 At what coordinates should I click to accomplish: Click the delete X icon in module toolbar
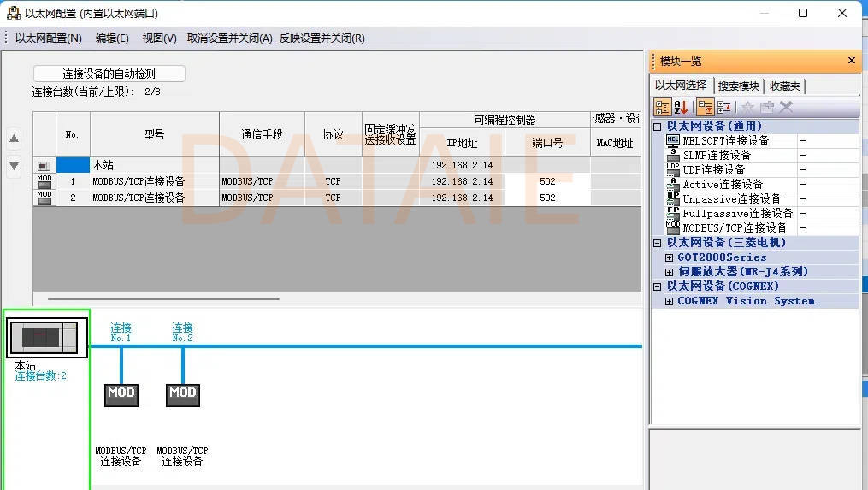(786, 107)
